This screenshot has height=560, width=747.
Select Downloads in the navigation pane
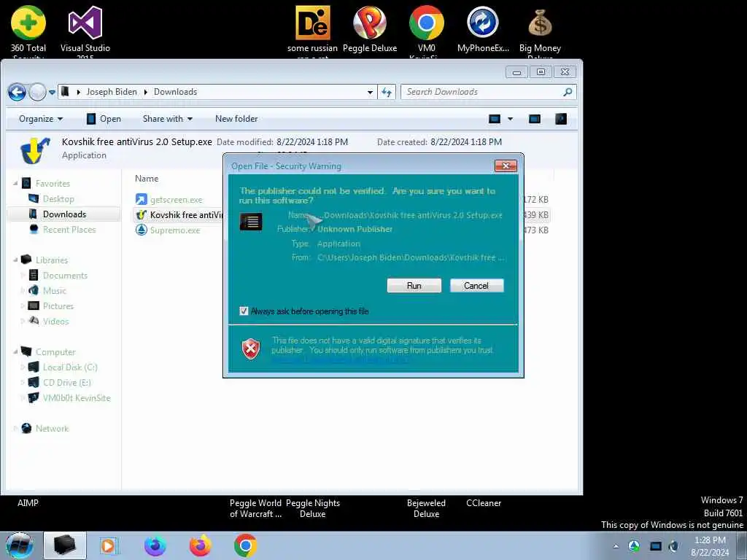(x=64, y=214)
